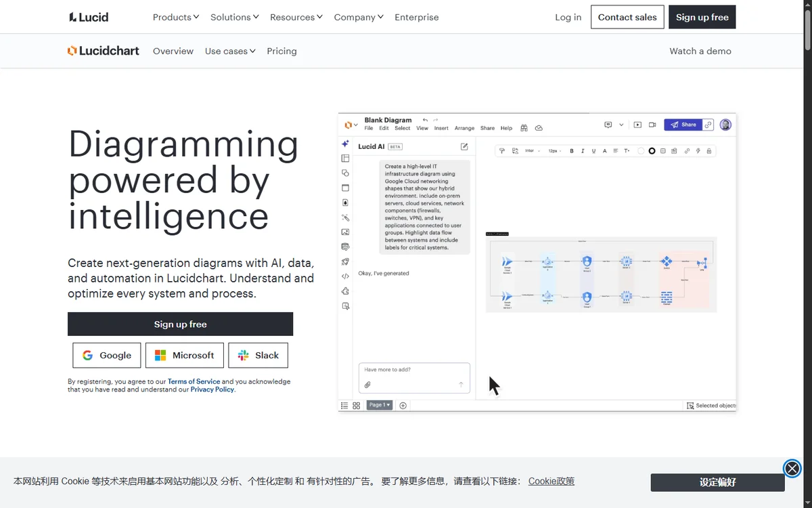Open the Watch a demo link

(700, 51)
